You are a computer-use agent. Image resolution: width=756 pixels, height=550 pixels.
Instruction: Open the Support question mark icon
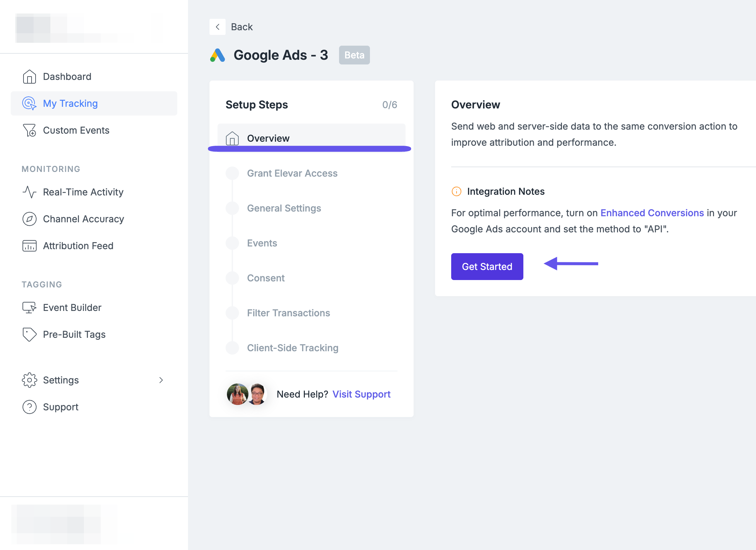(30, 407)
